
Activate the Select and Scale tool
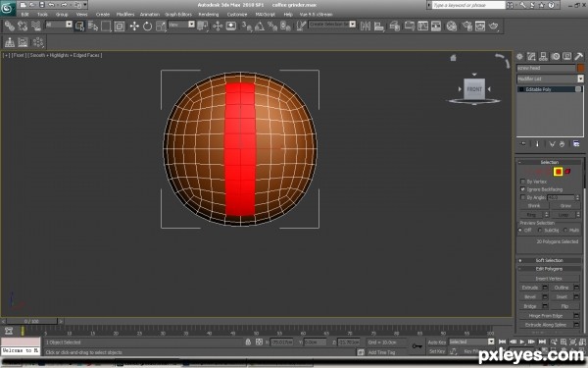click(161, 26)
